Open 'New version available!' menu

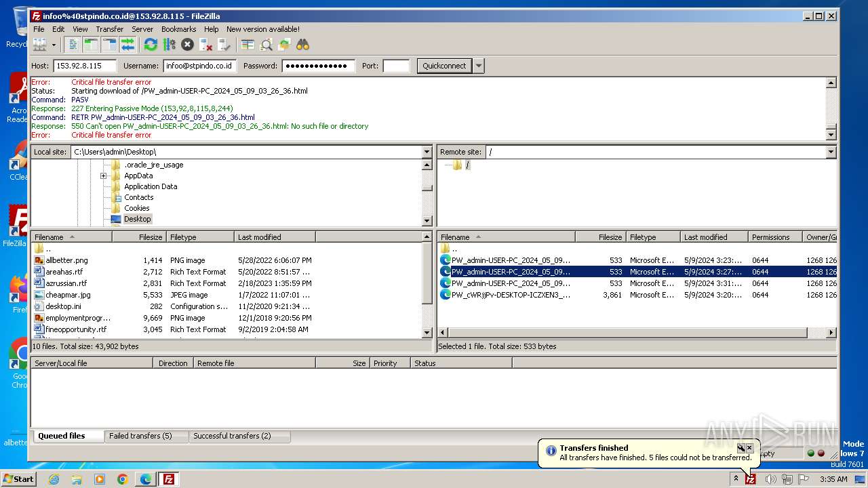pyautogui.click(x=263, y=29)
